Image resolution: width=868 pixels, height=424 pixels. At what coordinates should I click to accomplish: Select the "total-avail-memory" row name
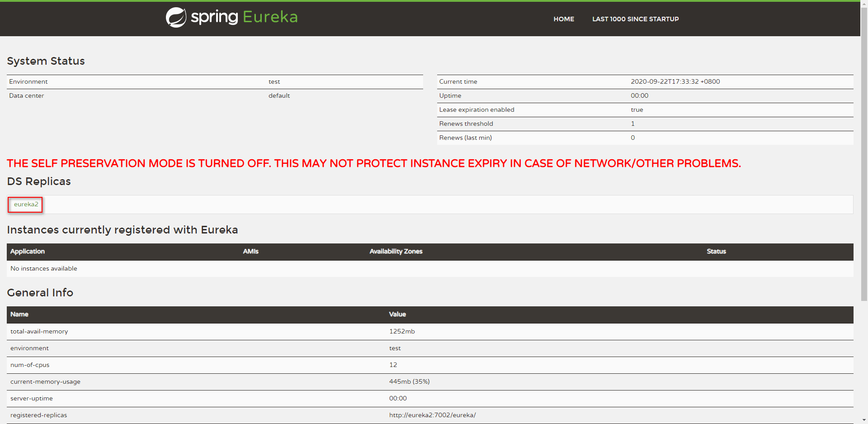pyautogui.click(x=39, y=332)
